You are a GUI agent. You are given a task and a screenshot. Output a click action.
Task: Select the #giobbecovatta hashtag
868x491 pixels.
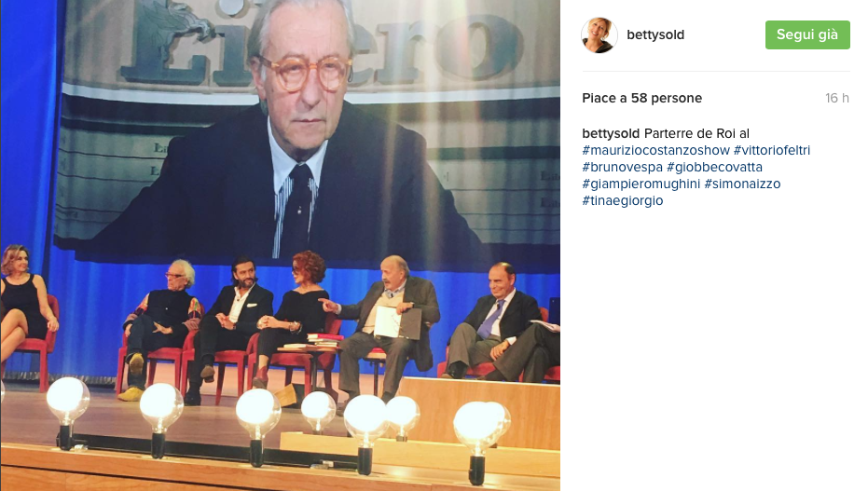tap(714, 167)
